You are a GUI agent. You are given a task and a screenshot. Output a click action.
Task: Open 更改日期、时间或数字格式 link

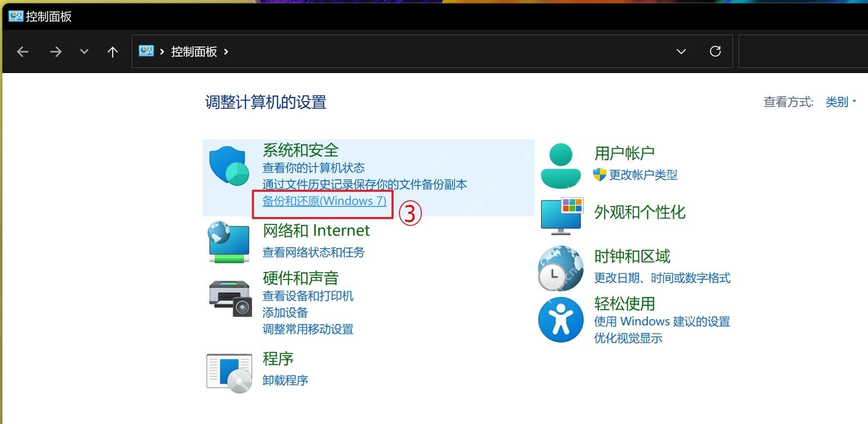pos(662,278)
